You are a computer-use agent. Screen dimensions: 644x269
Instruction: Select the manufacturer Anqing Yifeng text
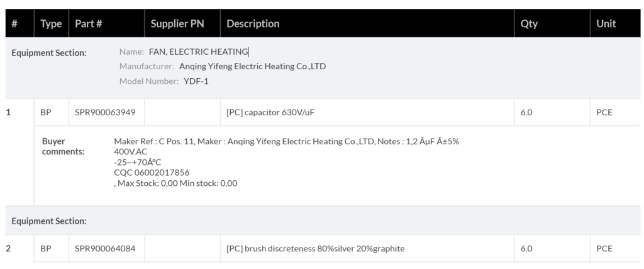click(252, 66)
